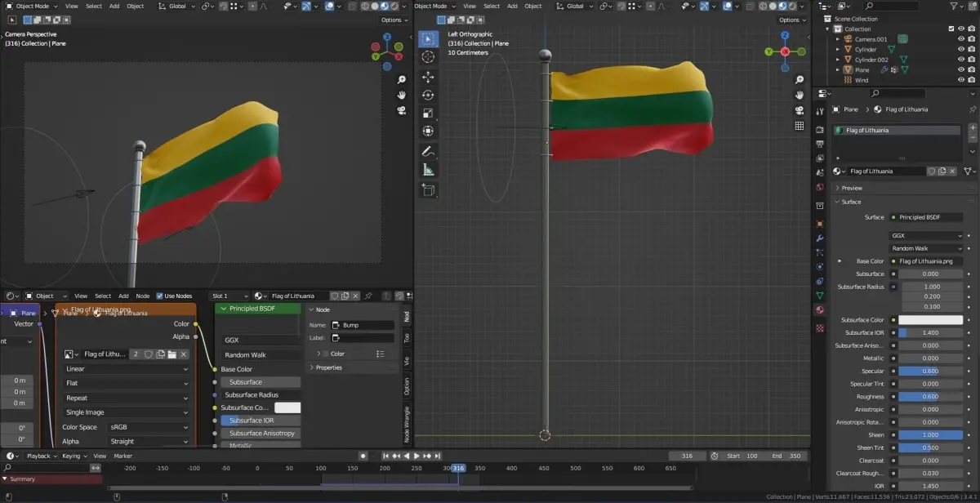Image resolution: width=980 pixels, height=503 pixels.
Task: Open the Modifiers wrench properties tab
Action: (820, 238)
